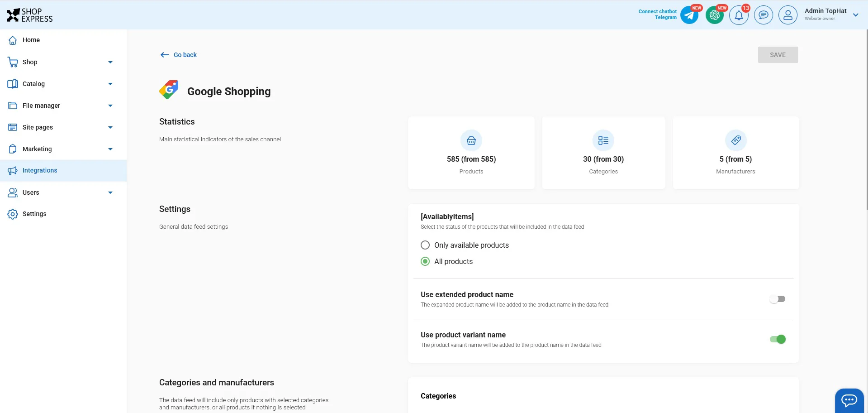Click the Products basket statistics icon

coord(471,140)
